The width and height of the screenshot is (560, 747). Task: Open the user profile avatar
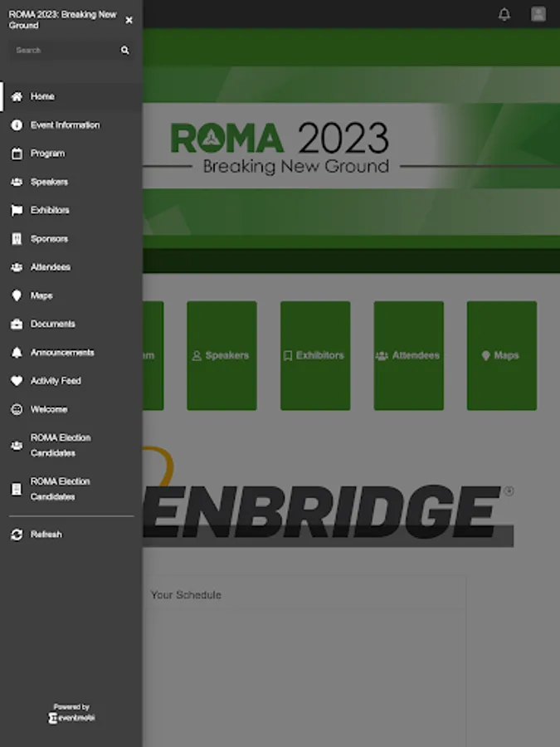(538, 14)
